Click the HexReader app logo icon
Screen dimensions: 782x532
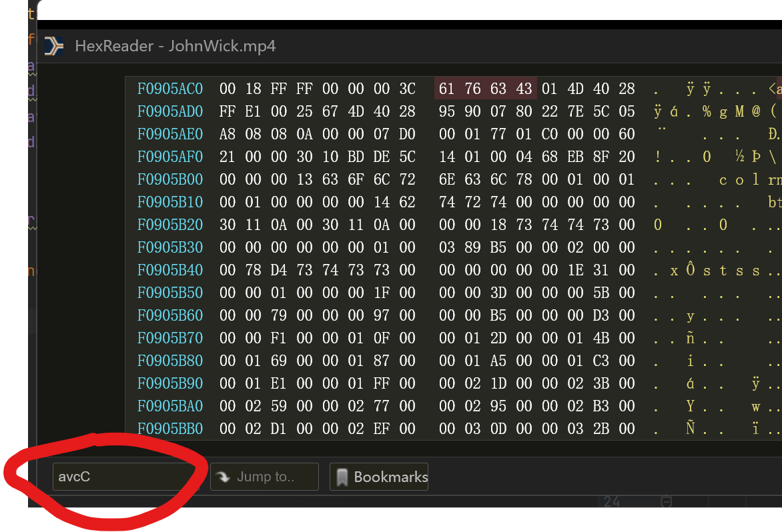53,45
